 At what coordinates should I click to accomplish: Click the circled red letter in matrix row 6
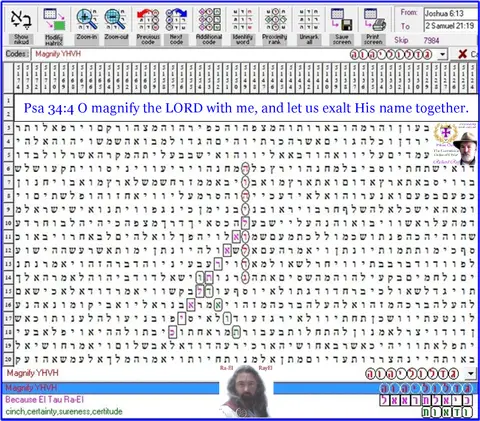(245, 169)
